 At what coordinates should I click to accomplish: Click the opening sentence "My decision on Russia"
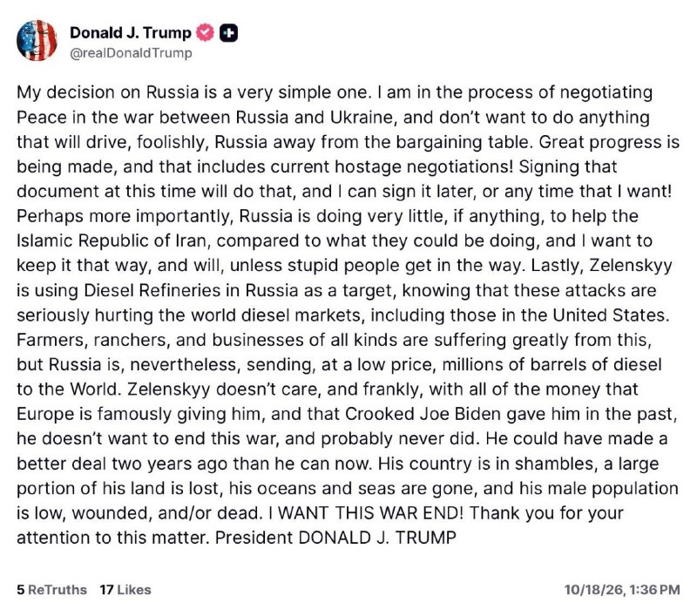(108, 92)
